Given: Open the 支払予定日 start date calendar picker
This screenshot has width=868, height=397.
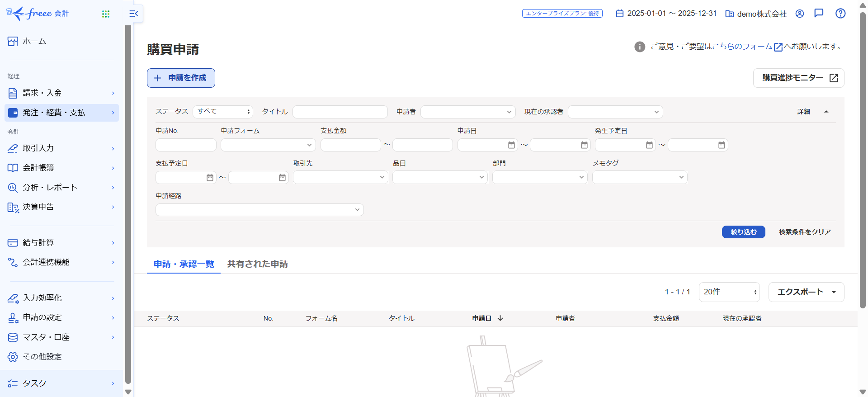Looking at the screenshot, I should [x=210, y=178].
